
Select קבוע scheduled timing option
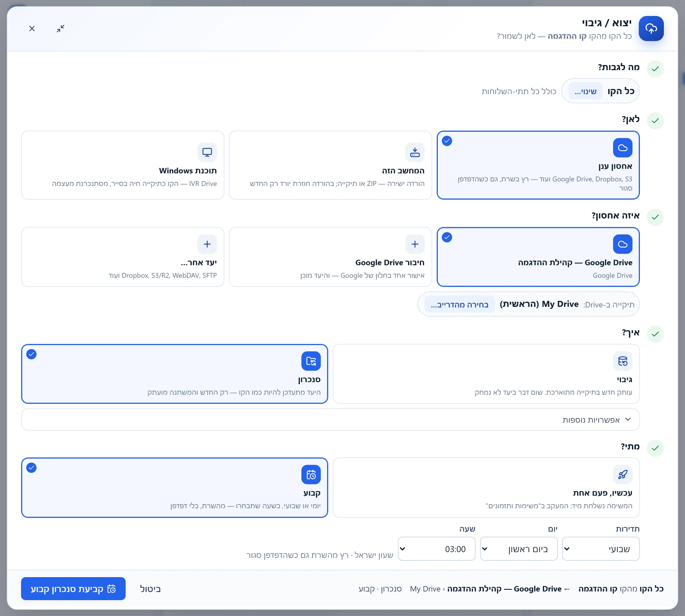(174, 488)
